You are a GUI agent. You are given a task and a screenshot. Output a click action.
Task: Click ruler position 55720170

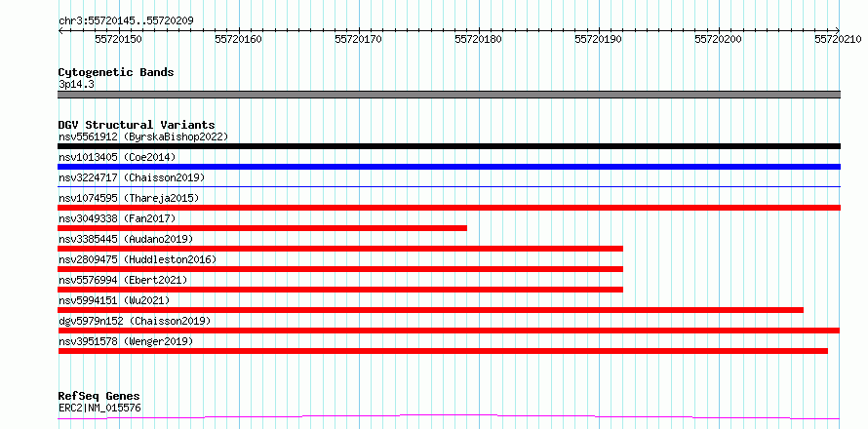[x=359, y=39]
